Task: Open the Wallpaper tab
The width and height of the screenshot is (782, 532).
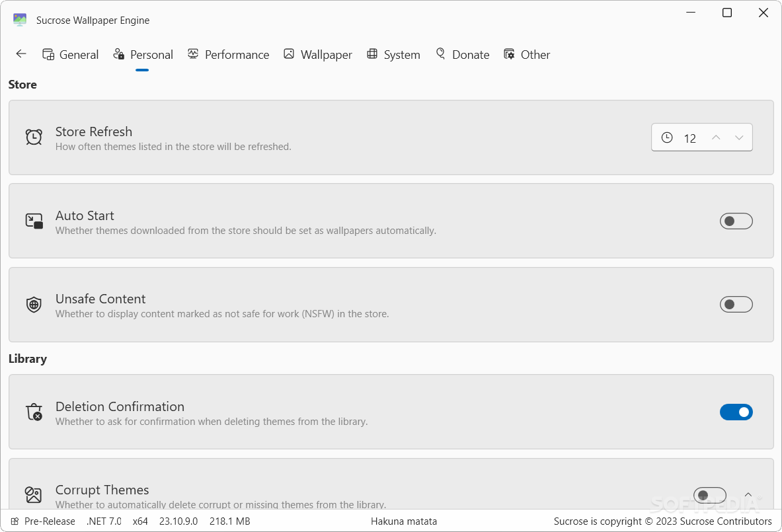Action: click(x=318, y=54)
